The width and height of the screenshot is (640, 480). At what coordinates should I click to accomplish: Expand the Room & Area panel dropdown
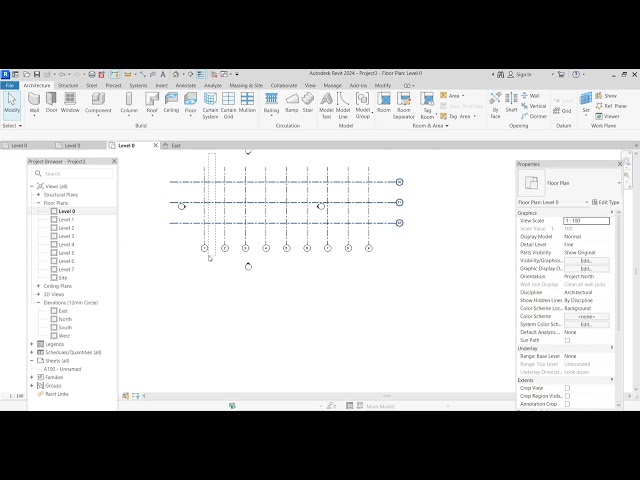[430, 126]
